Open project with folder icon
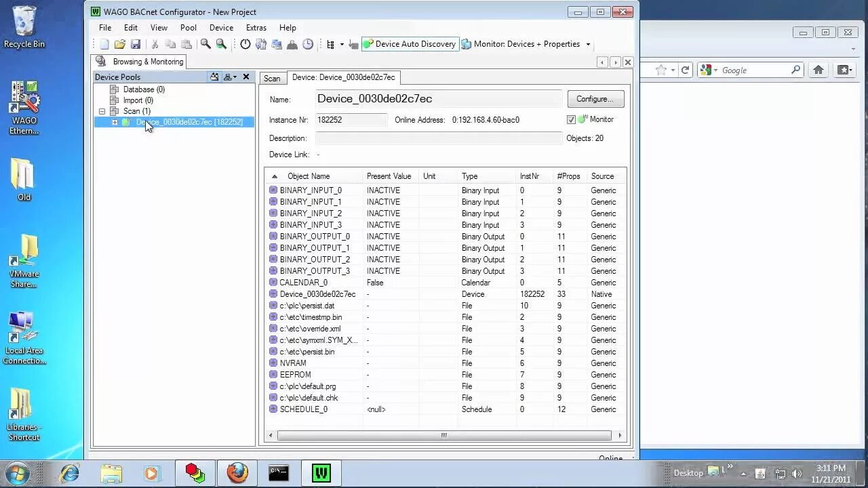Image resolution: width=868 pixels, height=488 pixels. pyautogui.click(x=120, y=44)
